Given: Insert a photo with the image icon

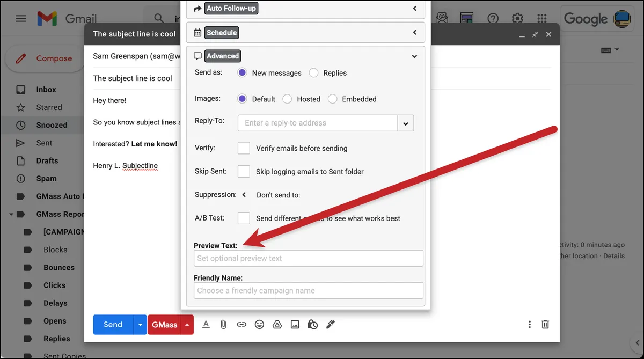Looking at the screenshot, I should tap(295, 324).
